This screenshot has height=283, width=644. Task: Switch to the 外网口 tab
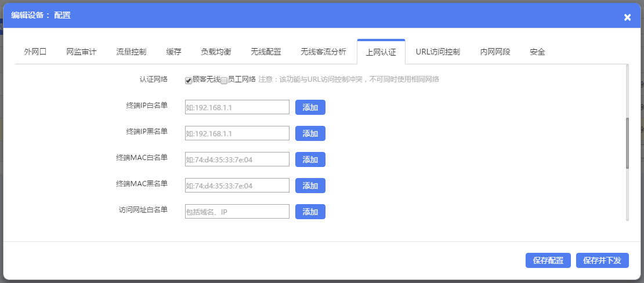pos(35,52)
